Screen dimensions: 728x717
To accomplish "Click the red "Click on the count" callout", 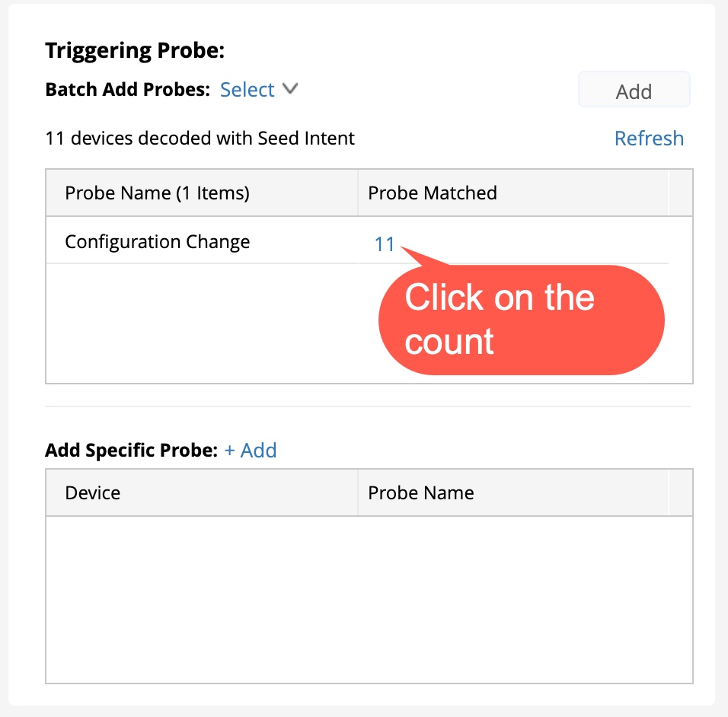I will (521, 320).
